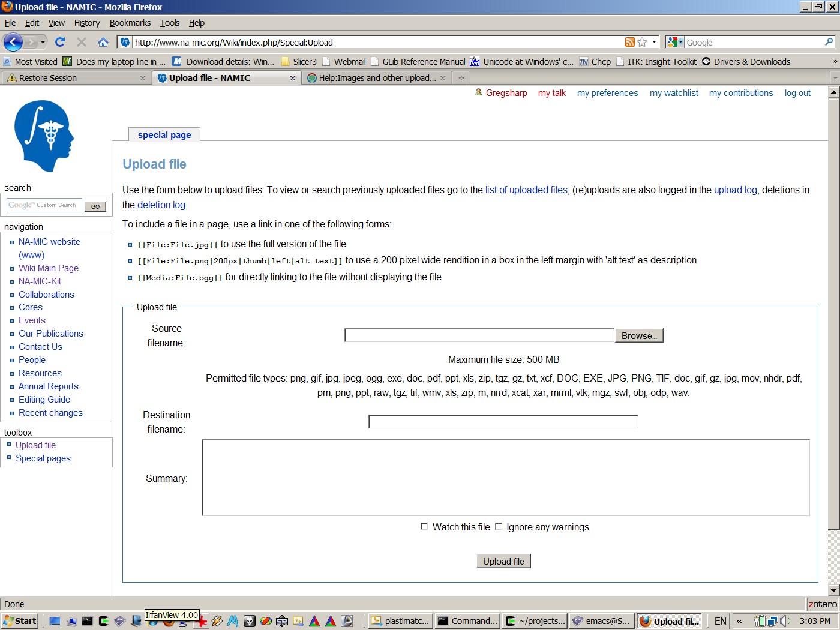This screenshot has height=630, width=840.
Task: Reload the page with the refresh icon
Action: [x=60, y=42]
